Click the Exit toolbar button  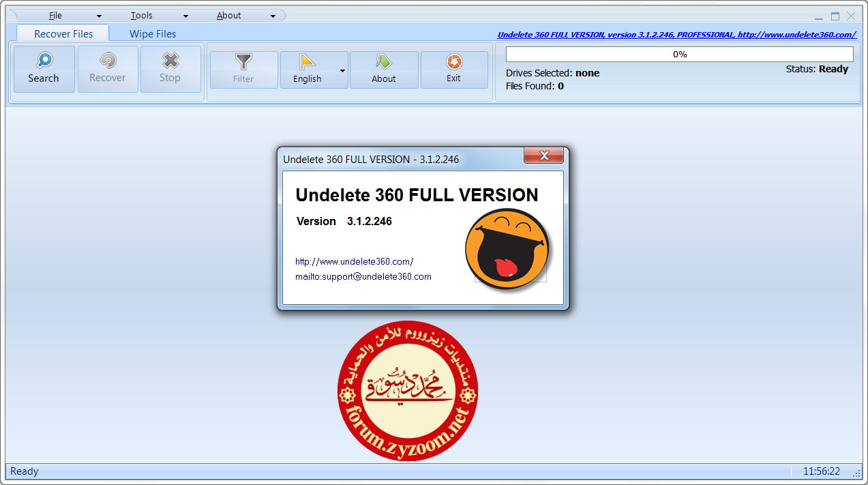click(454, 70)
